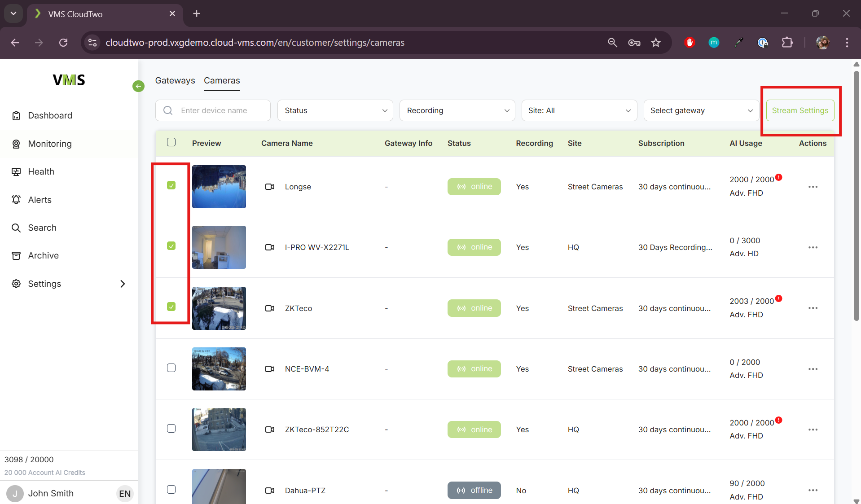Open actions menu for Longse camera
The image size is (861, 504).
813,187
